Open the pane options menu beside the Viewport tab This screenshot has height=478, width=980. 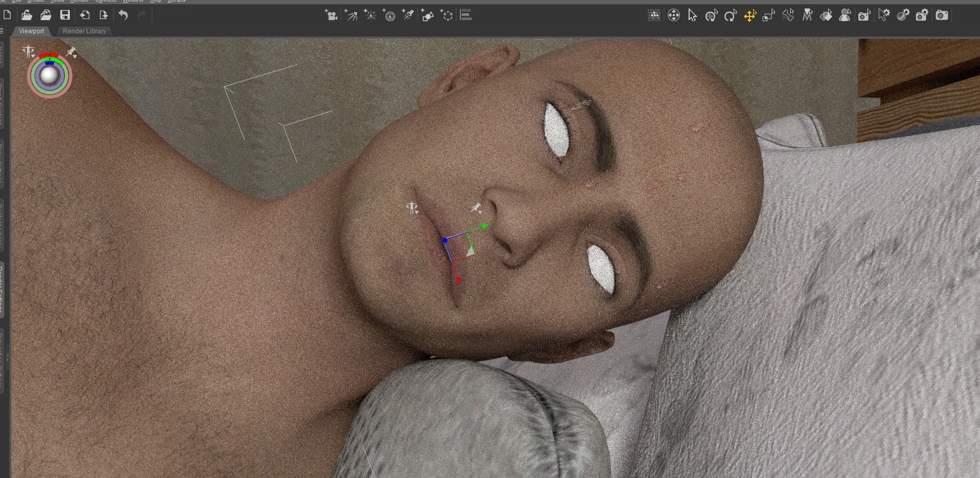click(x=2, y=31)
